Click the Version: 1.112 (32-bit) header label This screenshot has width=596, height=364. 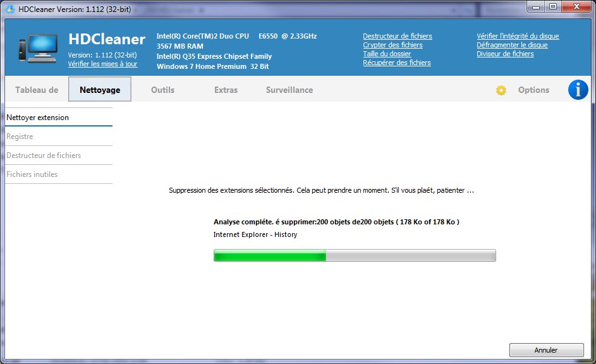[102, 55]
